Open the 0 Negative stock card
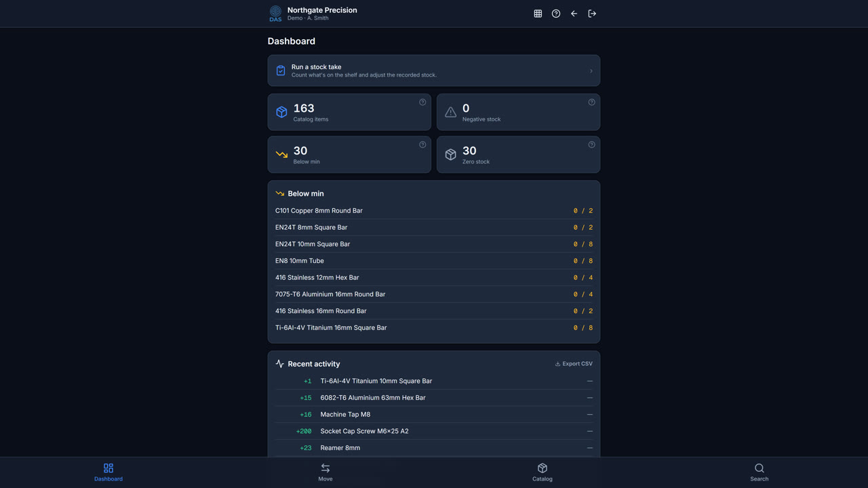The height and width of the screenshot is (488, 868). (518, 113)
